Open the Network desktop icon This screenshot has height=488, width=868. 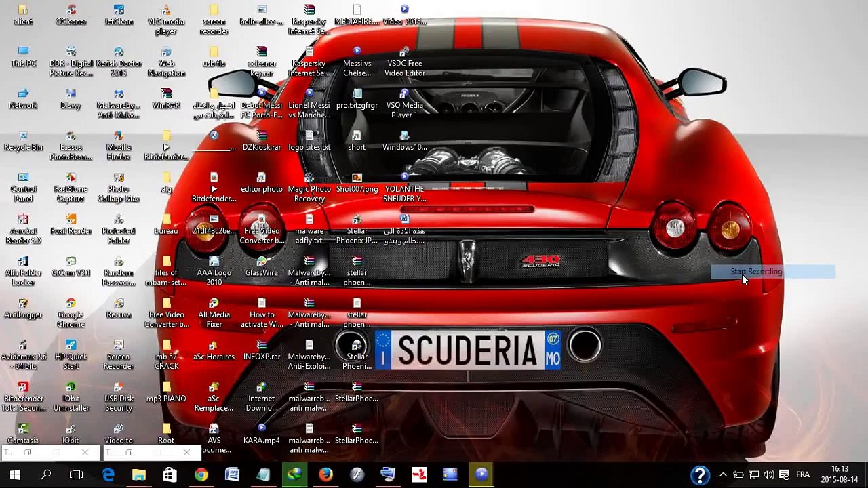coord(23,100)
